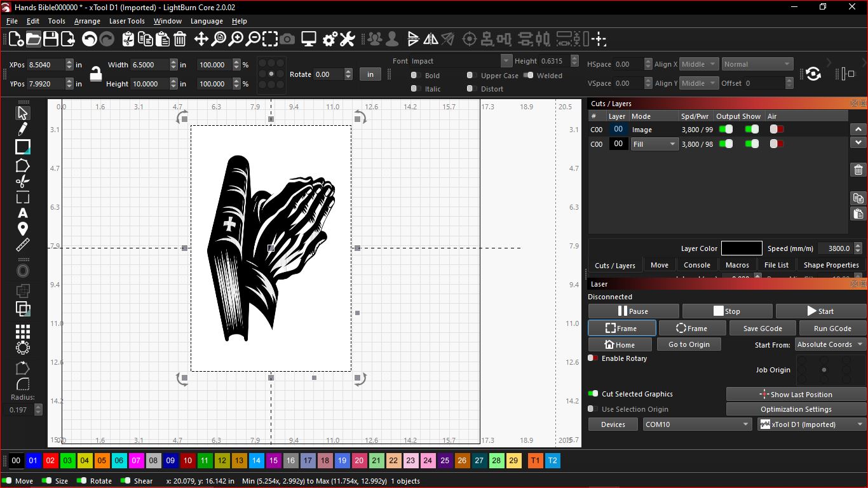Click the Preview monitor icon
The image size is (868, 488).
tap(309, 39)
